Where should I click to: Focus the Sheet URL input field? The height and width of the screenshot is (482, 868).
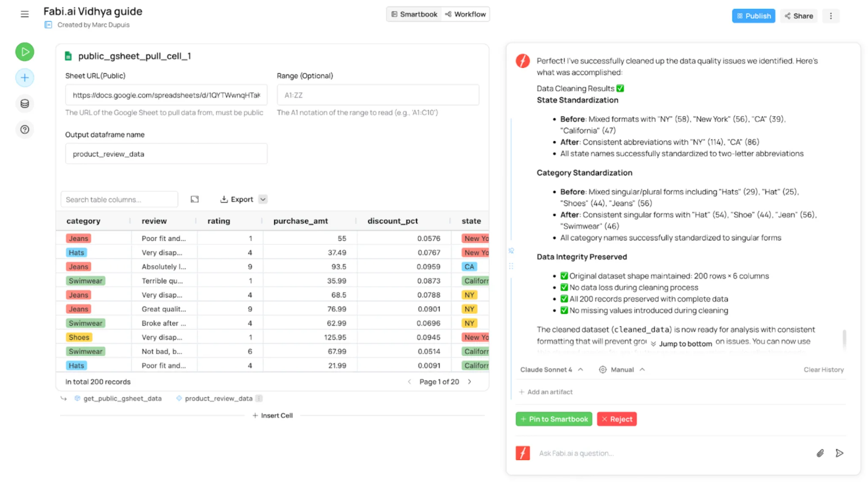(166, 95)
